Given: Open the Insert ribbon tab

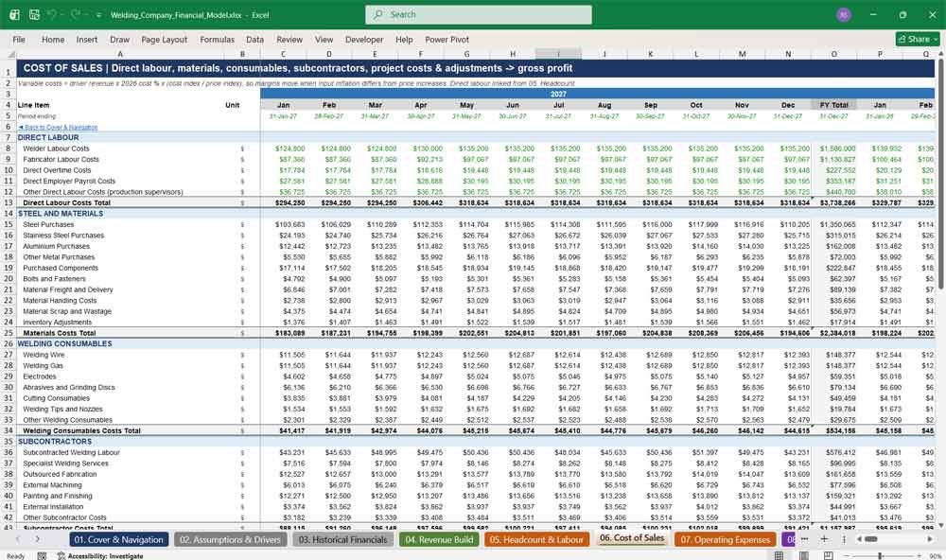Looking at the screenshot, I should (x=87, y=39).
